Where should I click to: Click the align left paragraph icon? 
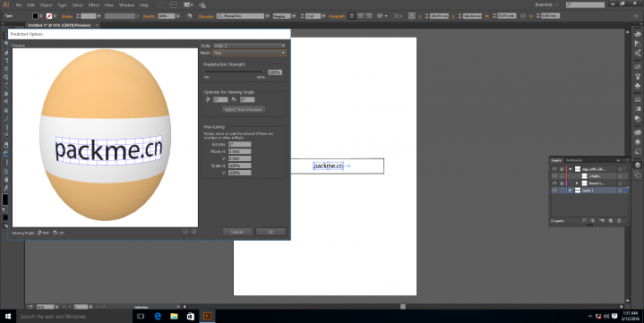352,16
